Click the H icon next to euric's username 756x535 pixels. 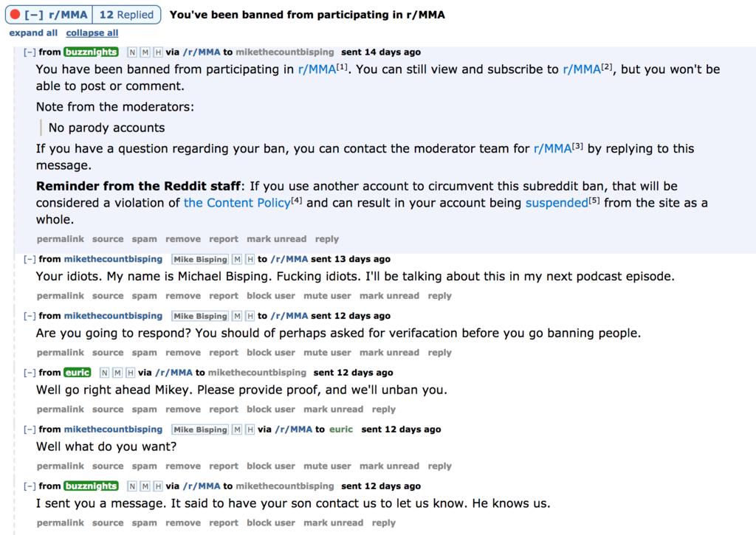point(131,373)
